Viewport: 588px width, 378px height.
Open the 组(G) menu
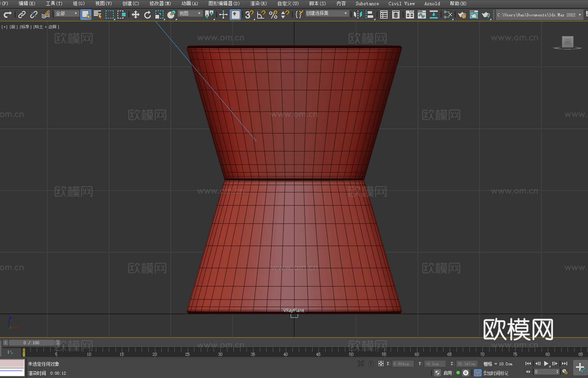point(79,3)
